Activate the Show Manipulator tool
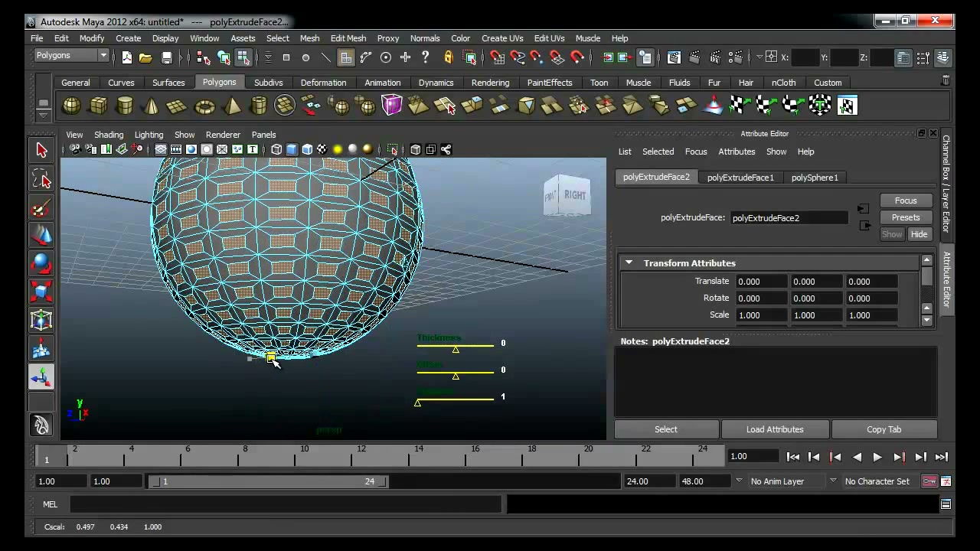The image size is (980, 551). [41, 377]
